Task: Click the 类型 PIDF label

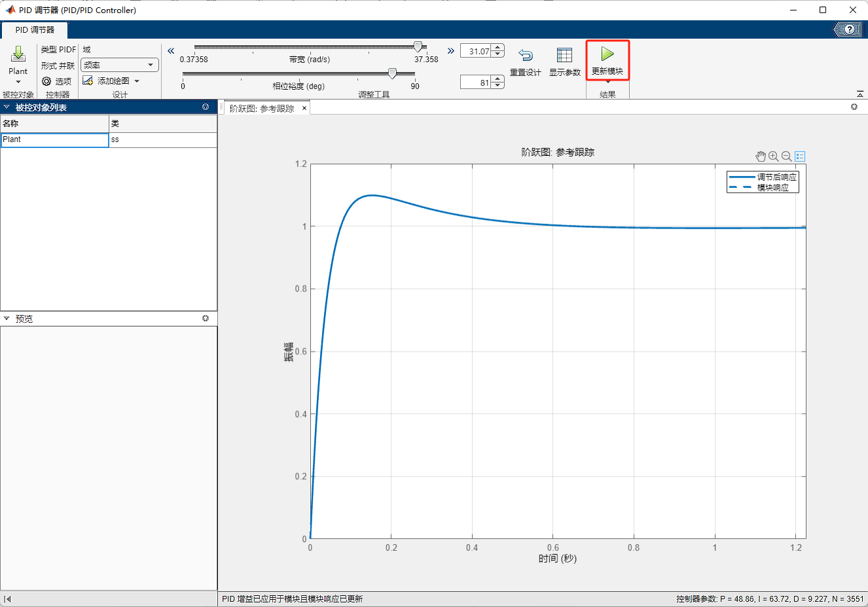Action: (x=58, y=50)
